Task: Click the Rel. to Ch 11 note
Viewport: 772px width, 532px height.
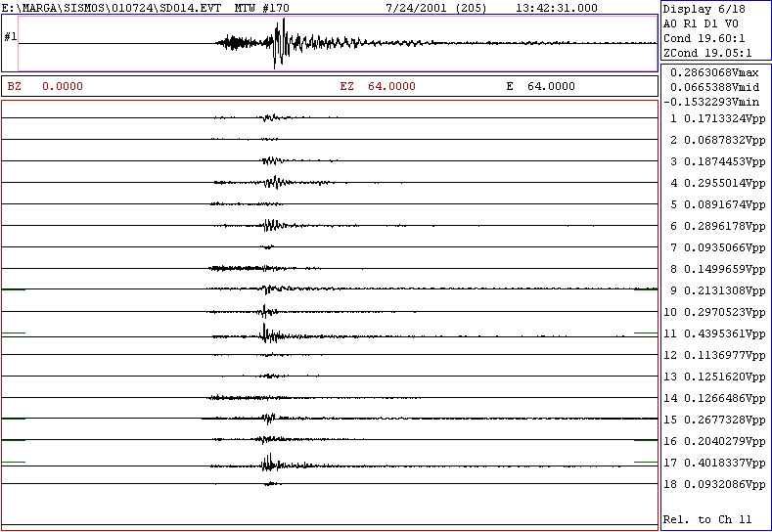Action: coord(707,519)
